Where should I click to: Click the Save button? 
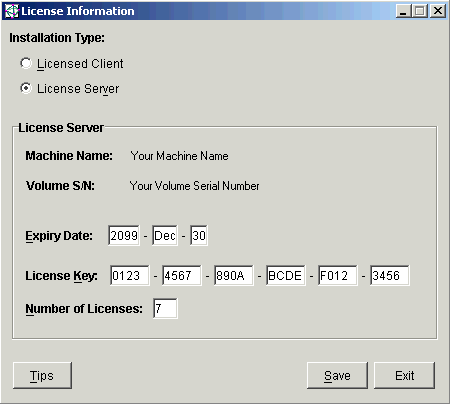click(337, 375)
